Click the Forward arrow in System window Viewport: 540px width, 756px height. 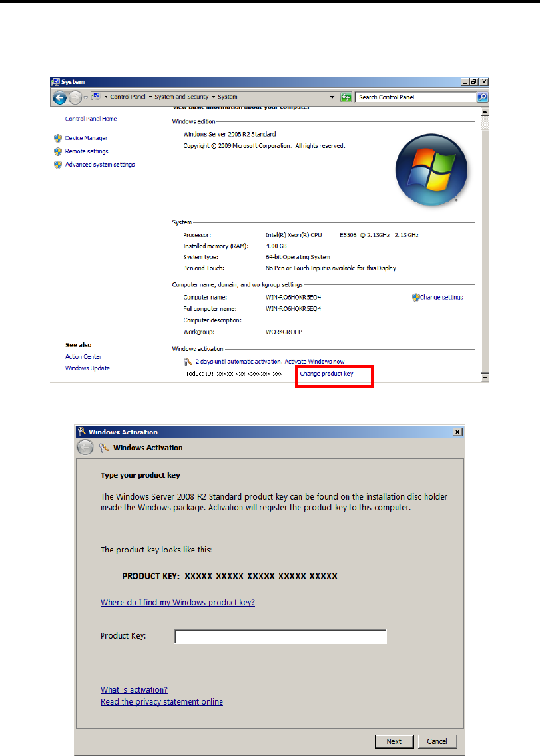(75, 98)
